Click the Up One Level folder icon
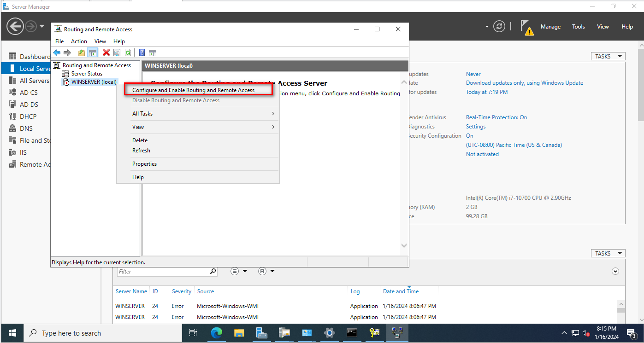Viewport: 644px width, 343px height. click(82, 52)
